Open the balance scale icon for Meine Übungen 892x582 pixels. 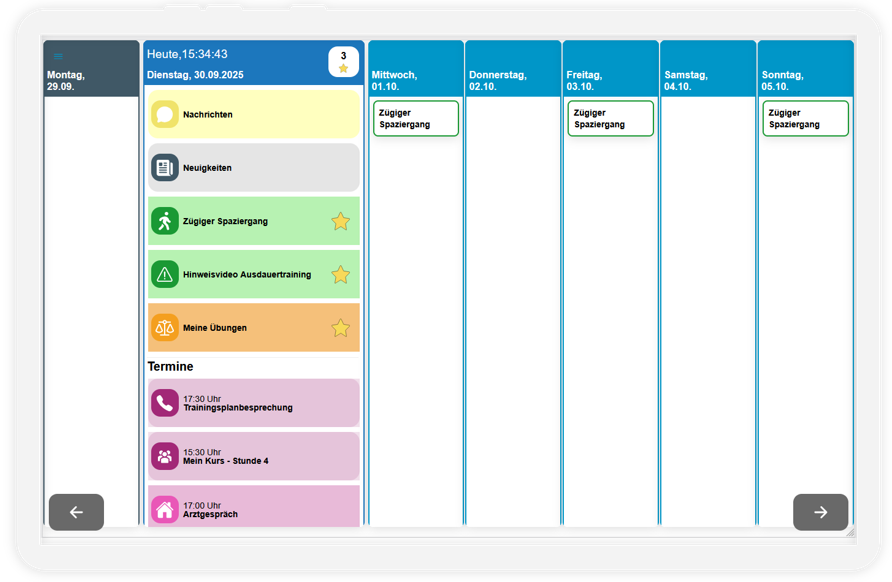pos(165,328)
